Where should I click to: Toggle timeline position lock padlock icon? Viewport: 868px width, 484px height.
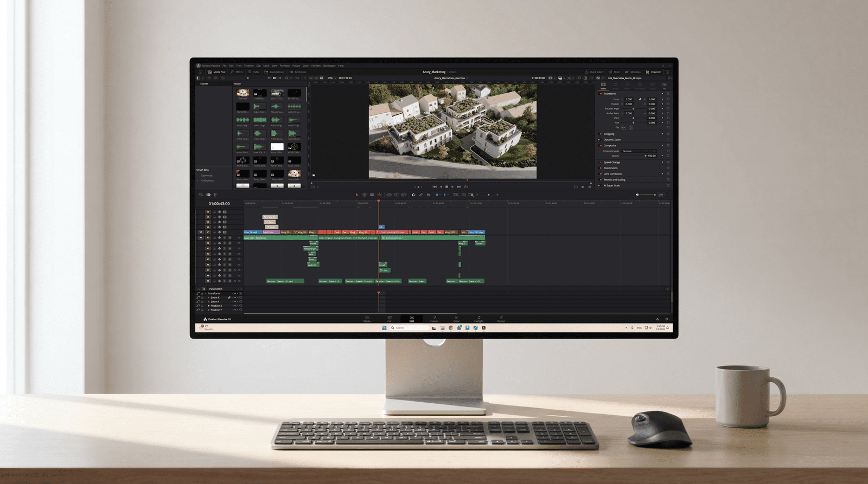(428, 195)
